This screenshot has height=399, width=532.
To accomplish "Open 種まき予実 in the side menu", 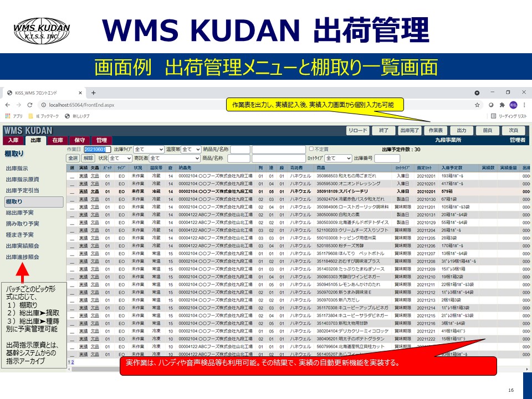I will point(20,235).
